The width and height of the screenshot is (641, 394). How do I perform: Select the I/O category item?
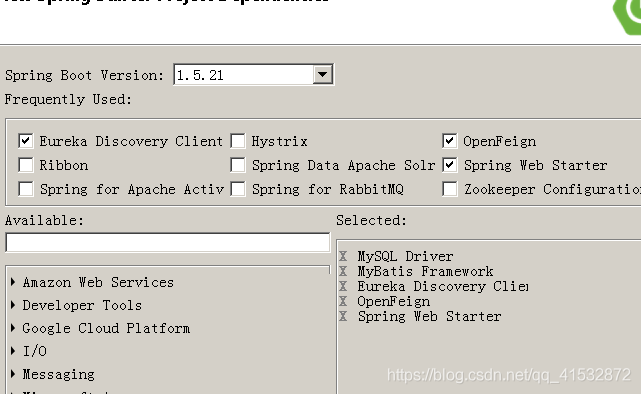(x=35, y=351)
